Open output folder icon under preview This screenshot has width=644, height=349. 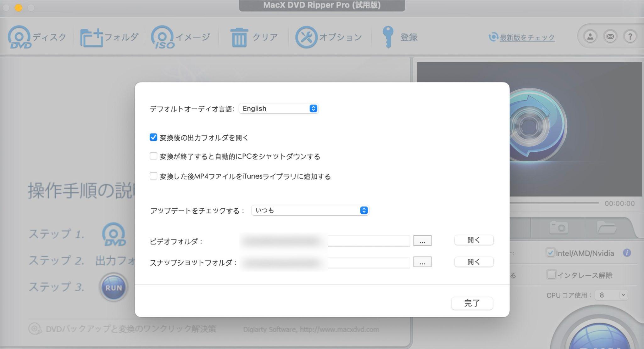click(606, 227)
